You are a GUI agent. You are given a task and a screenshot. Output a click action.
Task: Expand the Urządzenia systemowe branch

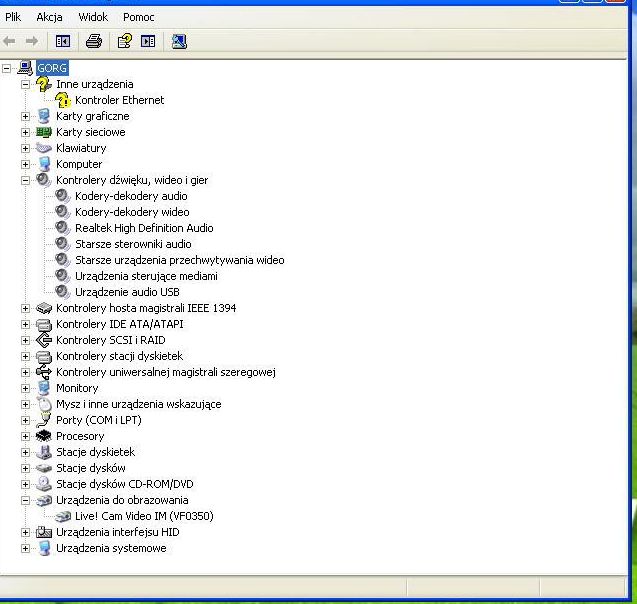25,548
